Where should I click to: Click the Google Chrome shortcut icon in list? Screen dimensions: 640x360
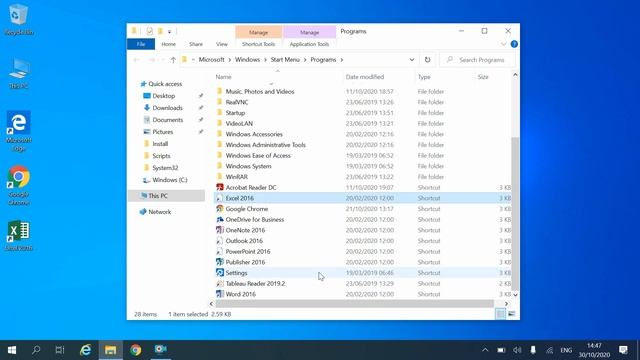(x=220, y=209)
